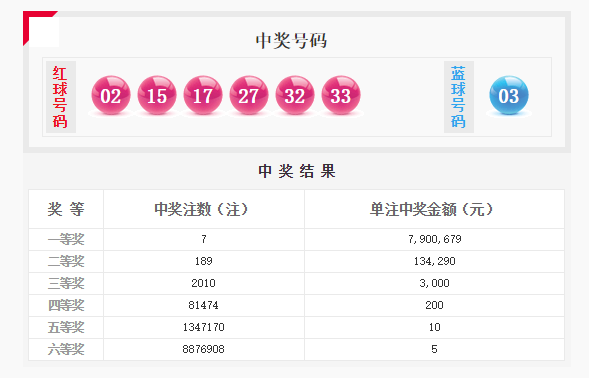
Task: Click fourth prize count 81474
Action: [x=203, y=305]
